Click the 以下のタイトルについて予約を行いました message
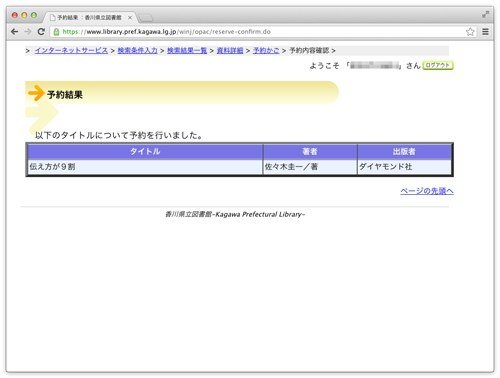The image size is (500, 378). (119, 135)
